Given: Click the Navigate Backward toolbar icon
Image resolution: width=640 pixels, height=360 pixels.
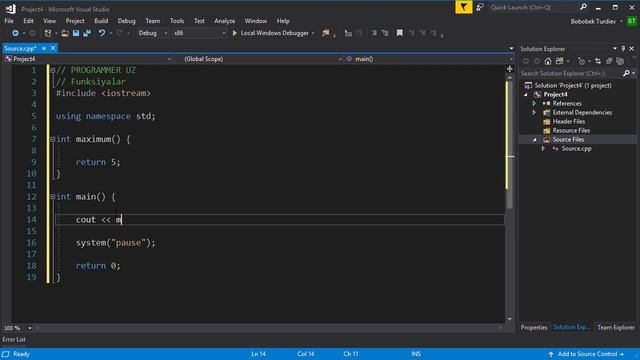Looking at the screenshot, I should pyautogui.click(x=15, y=33).
